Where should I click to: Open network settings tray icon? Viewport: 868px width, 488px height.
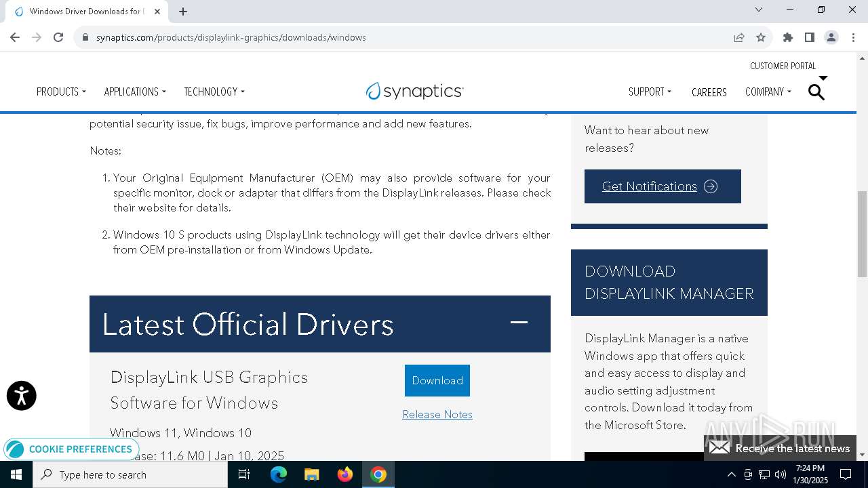click(x=764, y=474)
